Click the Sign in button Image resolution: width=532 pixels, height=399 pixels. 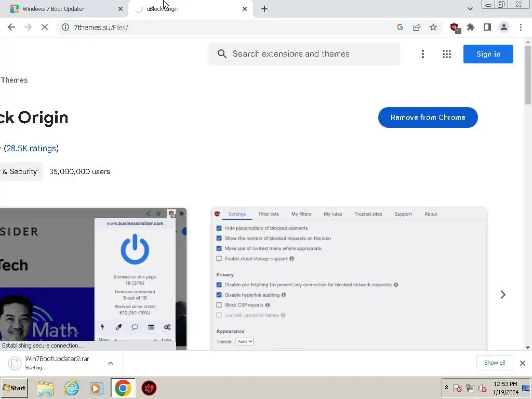[x=488, y=54]
